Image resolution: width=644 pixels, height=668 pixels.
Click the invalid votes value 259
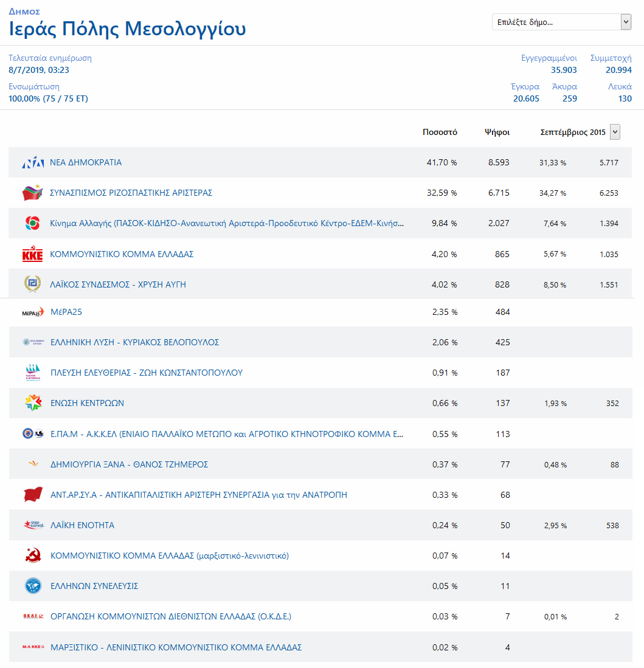(569, 98)
